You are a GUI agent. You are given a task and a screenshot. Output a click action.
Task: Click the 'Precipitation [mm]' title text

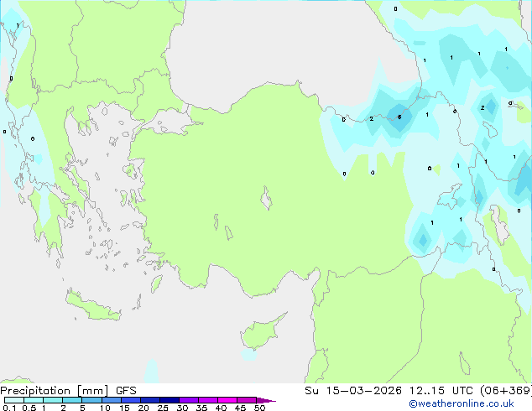pos(55,391)
